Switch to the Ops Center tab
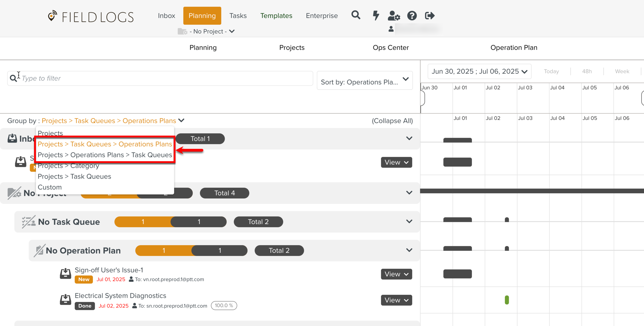The height and width of the screenshot is (326, 644). [391, 48]
